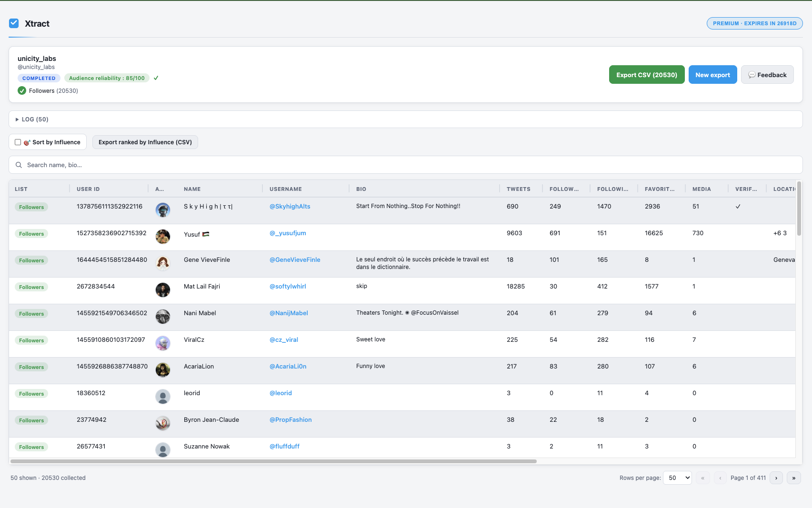This screenshot has width=812, height=508.
Task: Click the COMPLETED status badge
Action: pyautogui.click(x=39, y=78)
